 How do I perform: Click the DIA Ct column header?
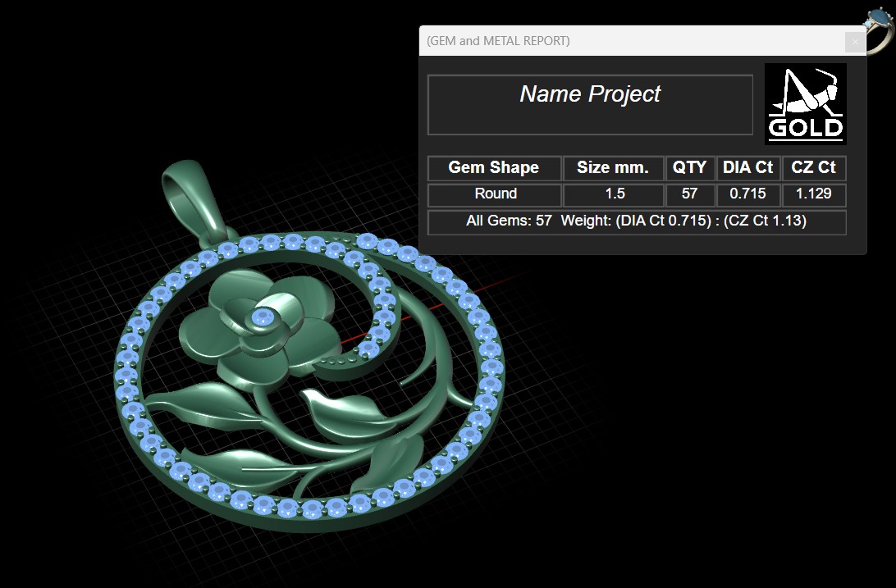coord(748,168)
